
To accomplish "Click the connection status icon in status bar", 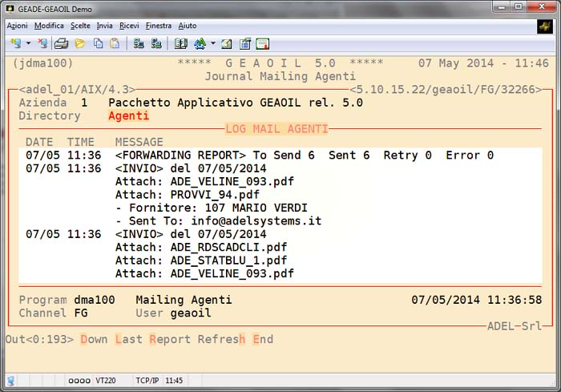I will click(10, 380).
